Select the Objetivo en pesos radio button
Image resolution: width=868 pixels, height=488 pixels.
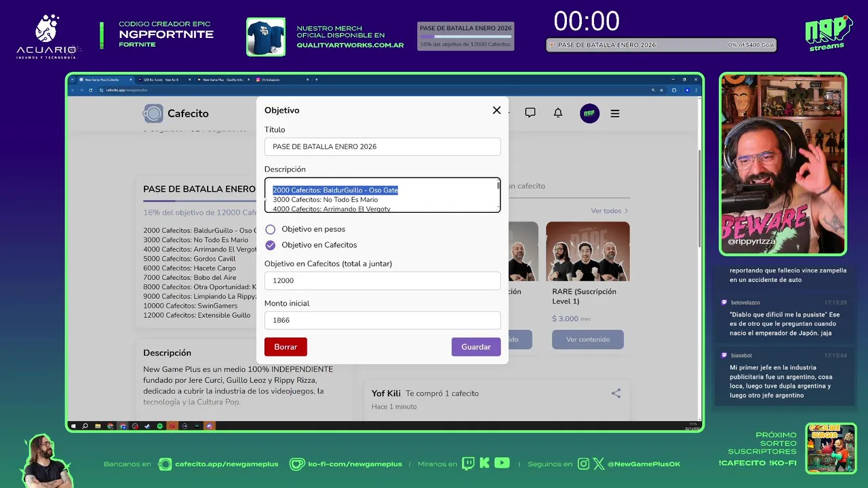(271, 229)
